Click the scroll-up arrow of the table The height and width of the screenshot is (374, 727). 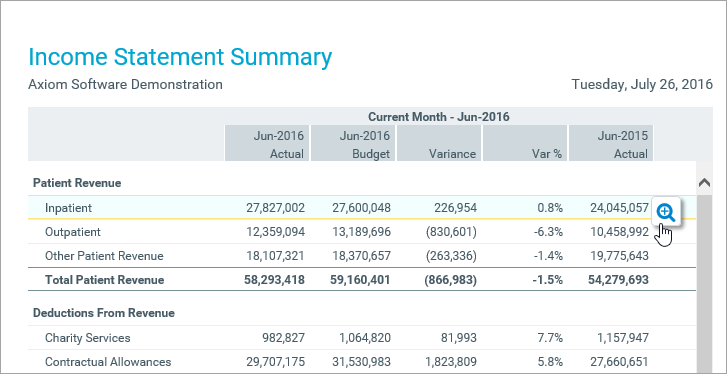pos(704,183)
